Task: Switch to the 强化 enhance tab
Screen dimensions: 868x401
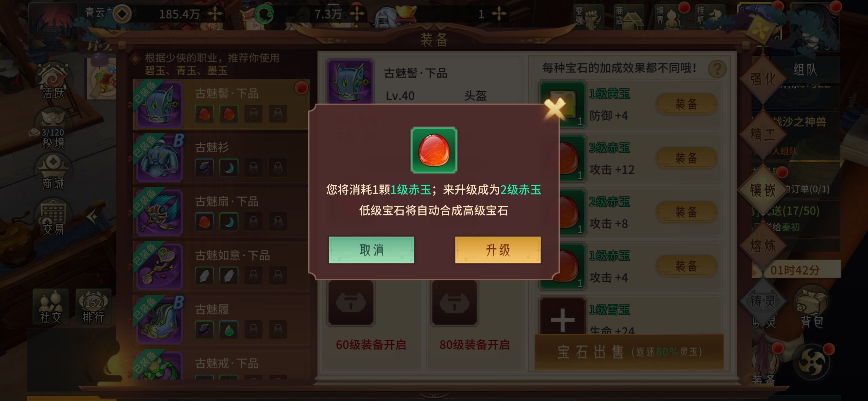Action: 763,79
